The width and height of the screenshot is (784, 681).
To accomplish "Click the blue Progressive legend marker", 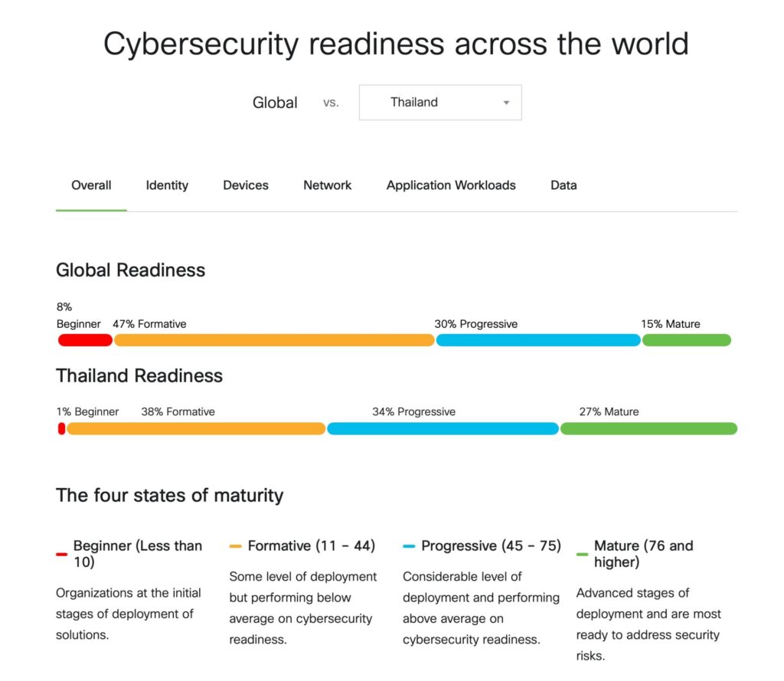I will pos(409,547).
